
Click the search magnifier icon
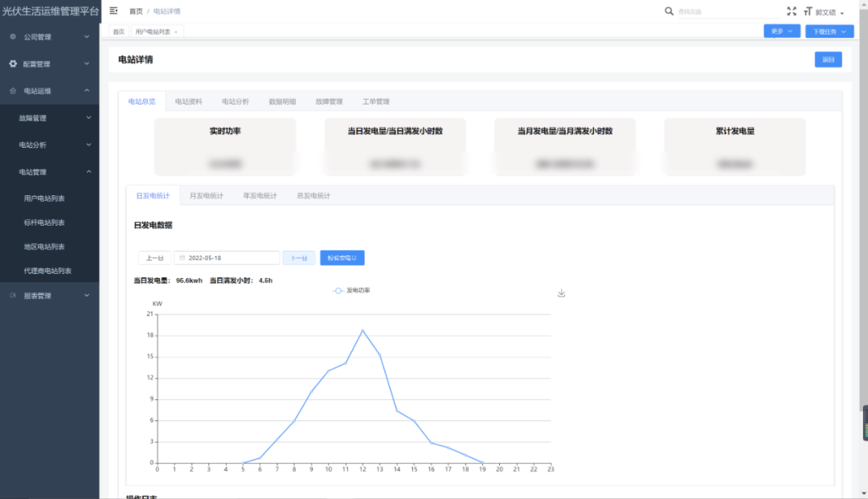click(x=669, y=11)
